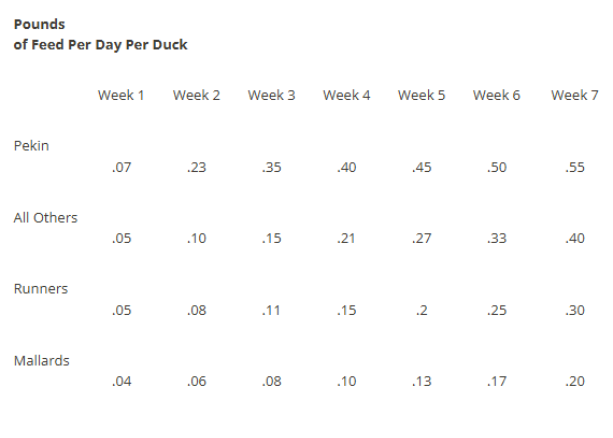This screenshot has height=438, width=613.
Task: Select the Week 6 column header
Action: coord(496,95)
